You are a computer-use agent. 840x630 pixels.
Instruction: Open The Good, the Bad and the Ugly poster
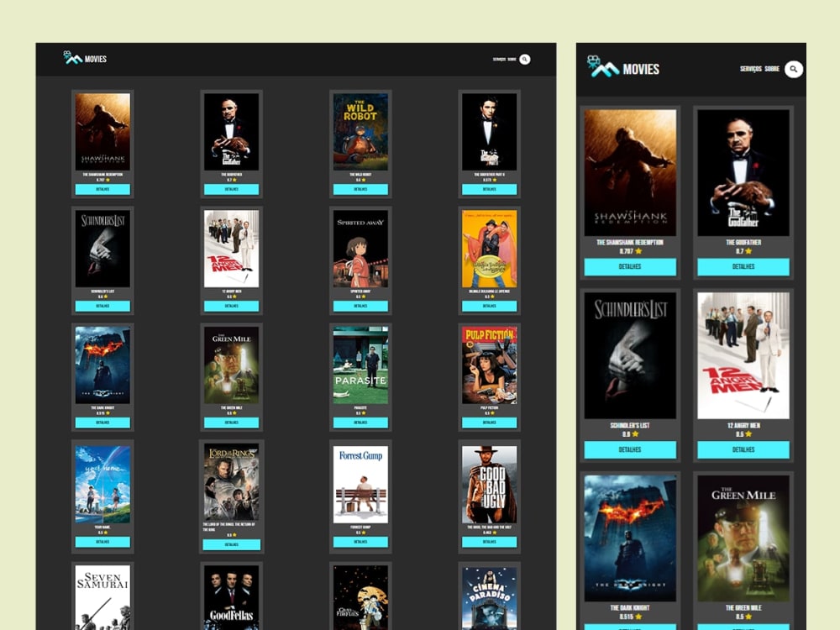[489, 485]
